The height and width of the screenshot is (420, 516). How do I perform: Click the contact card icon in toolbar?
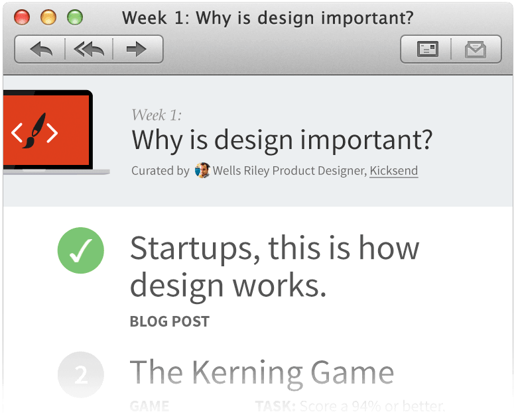[x=427, y=50]
